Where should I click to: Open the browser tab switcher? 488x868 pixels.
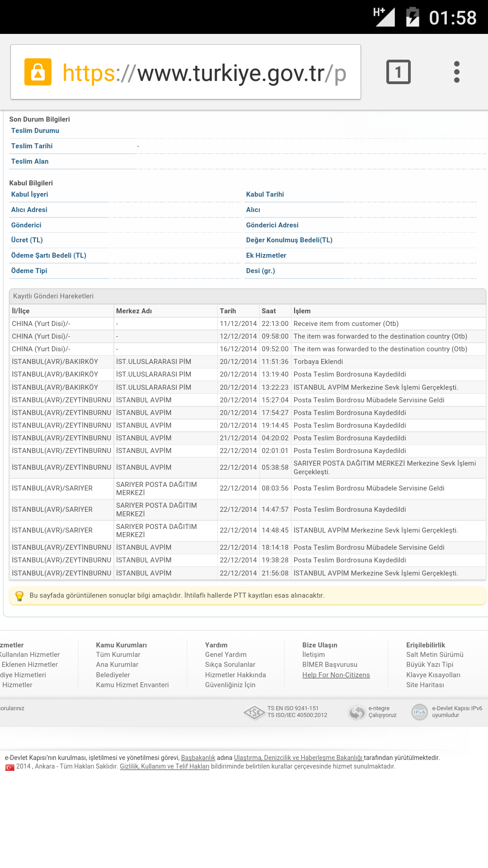399,72
